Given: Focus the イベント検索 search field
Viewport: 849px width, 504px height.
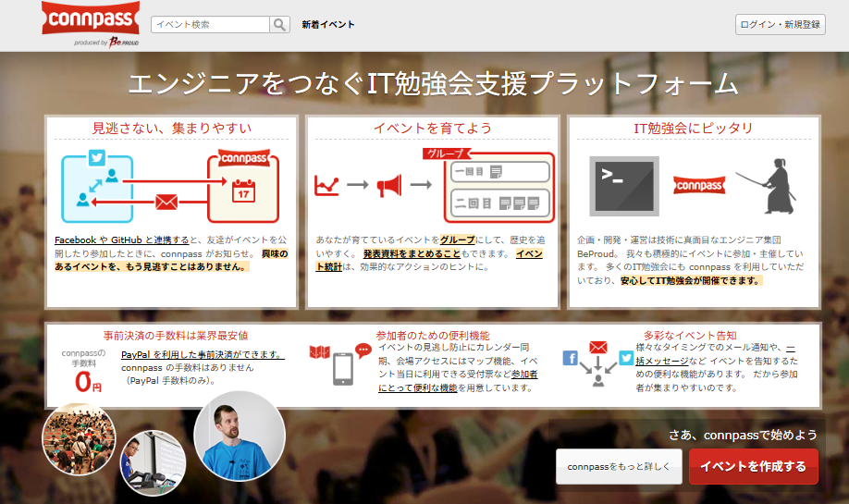Looking at the screenshot, I should pyautogui.click(x=210, y=25).
